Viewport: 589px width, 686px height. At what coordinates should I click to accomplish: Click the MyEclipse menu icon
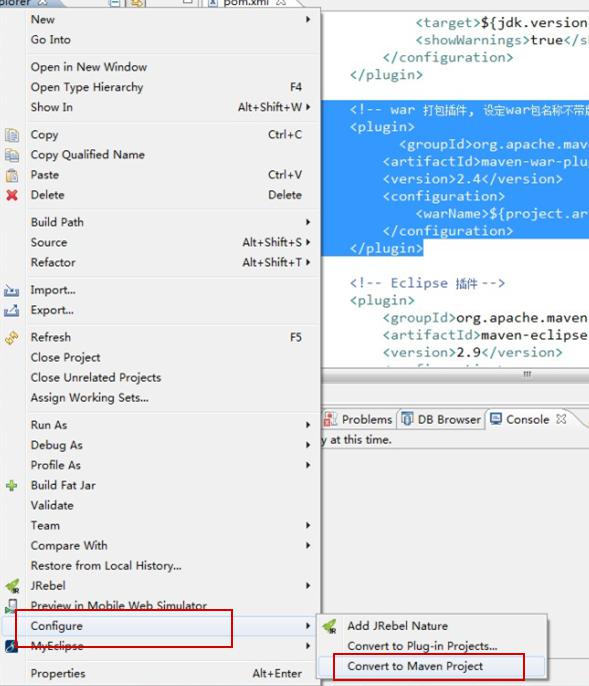[x=11, y=646]
